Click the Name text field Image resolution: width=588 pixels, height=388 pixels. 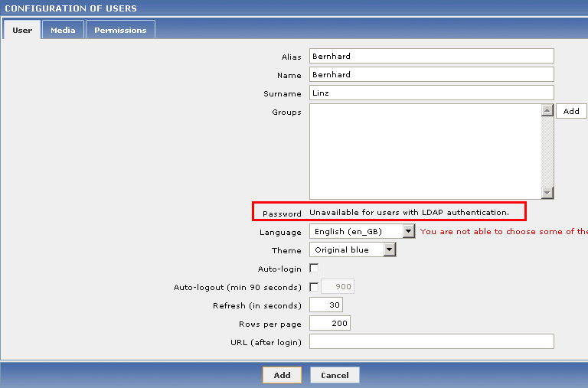coord(431,74)
